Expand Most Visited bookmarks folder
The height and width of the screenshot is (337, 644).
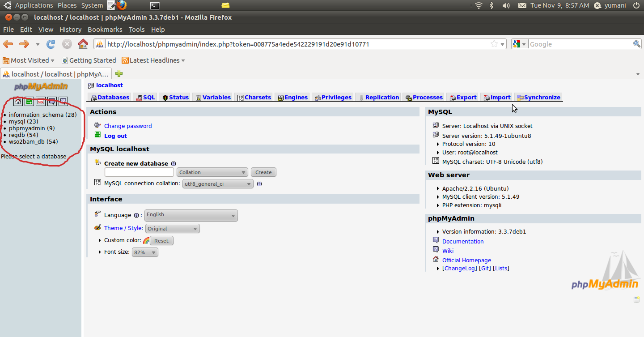coord(29,60)
